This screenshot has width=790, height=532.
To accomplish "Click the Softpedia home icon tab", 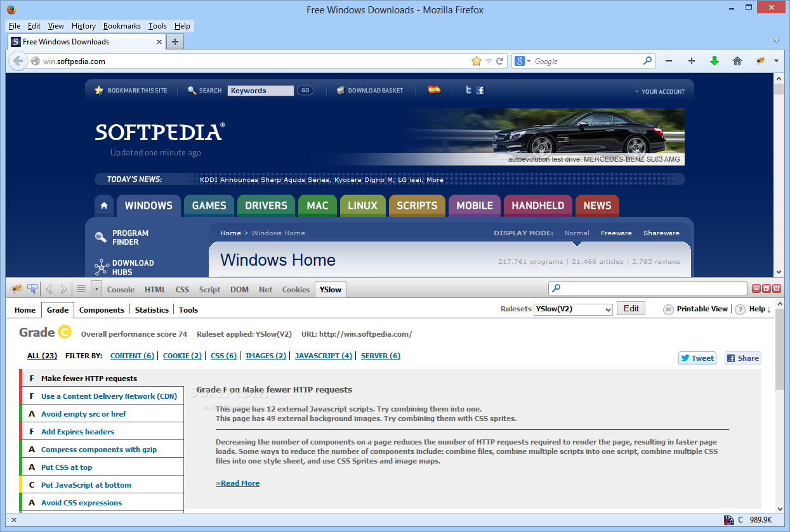I will (104, 205).
